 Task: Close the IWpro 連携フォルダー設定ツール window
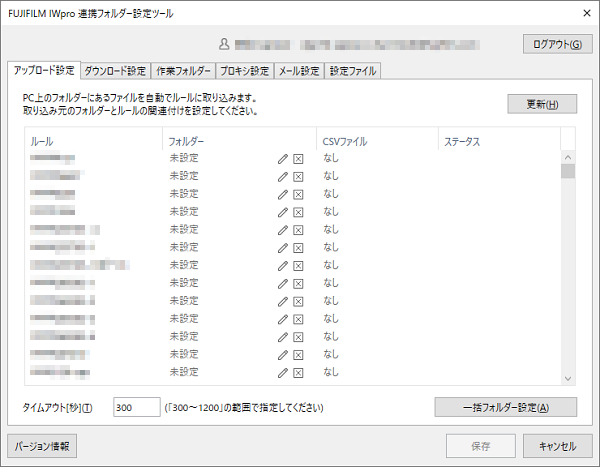tap(587, 13)
